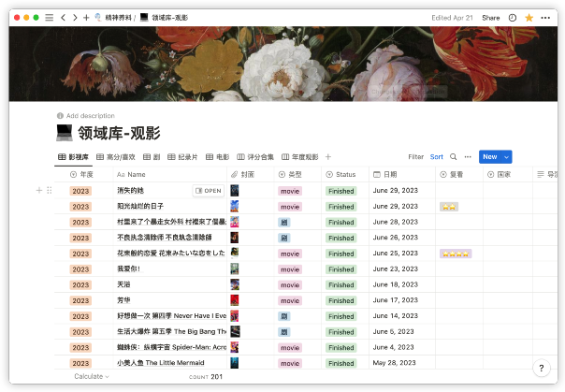Click Finished status in 天浴 row
The height and width of the screenshot is (392, 565).
pos(340,285)
